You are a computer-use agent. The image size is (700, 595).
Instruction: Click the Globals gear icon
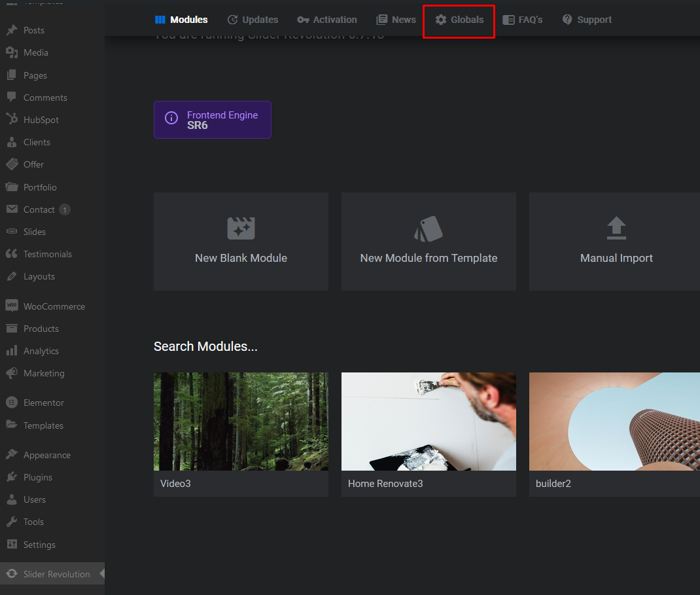click(441, 20)
